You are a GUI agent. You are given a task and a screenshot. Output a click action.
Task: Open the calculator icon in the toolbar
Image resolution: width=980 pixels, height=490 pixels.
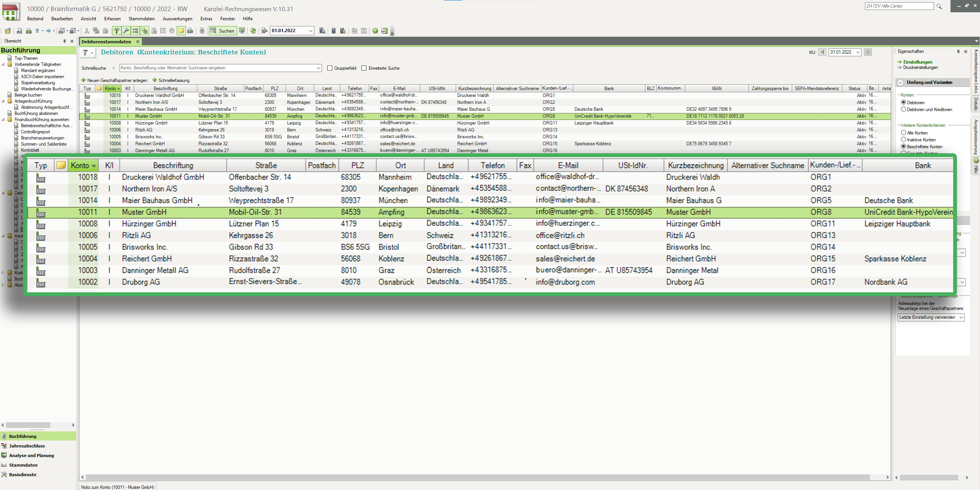pos(333,31)
